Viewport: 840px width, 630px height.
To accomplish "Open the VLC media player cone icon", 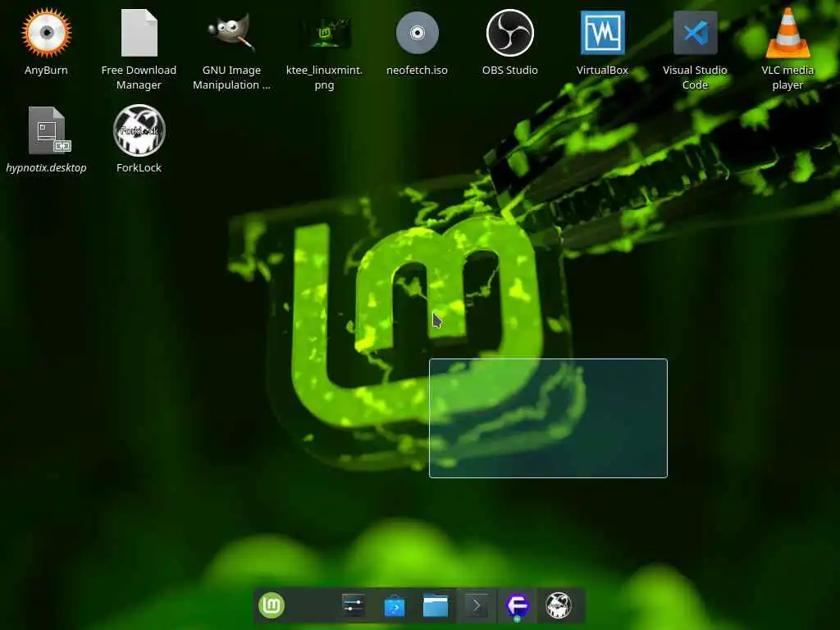I will (x=787, y=33).
